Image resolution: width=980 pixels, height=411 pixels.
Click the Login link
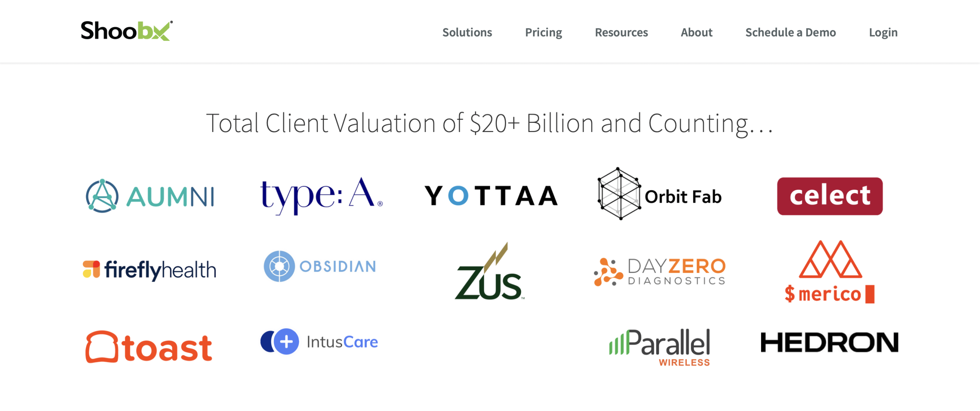tap(883, 33)
